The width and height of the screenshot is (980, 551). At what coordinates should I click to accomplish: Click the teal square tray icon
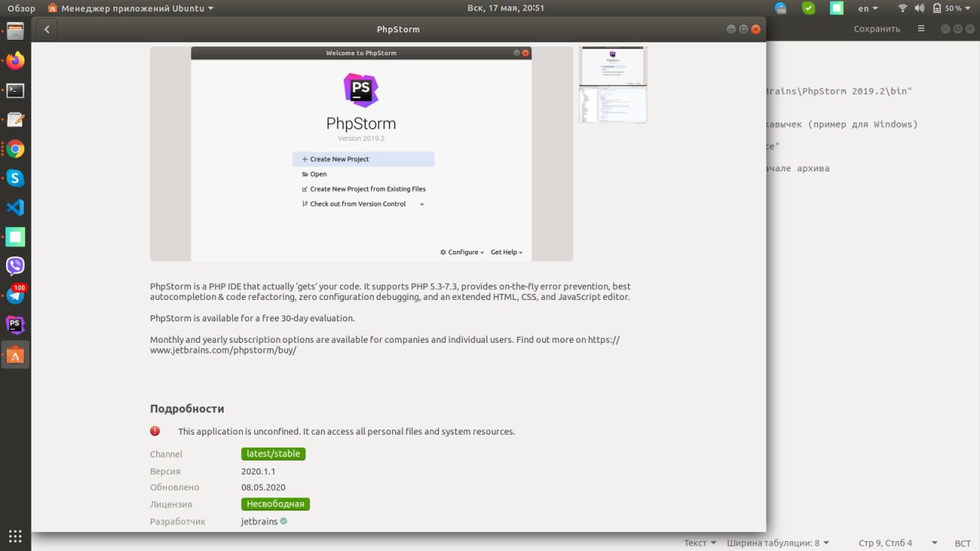coord(837,8)
